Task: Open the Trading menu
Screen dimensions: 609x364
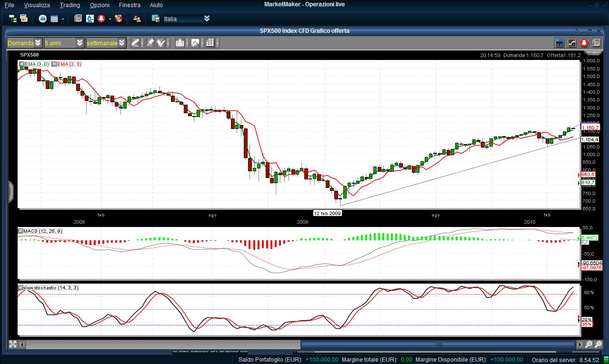Action: click(70, 5)
